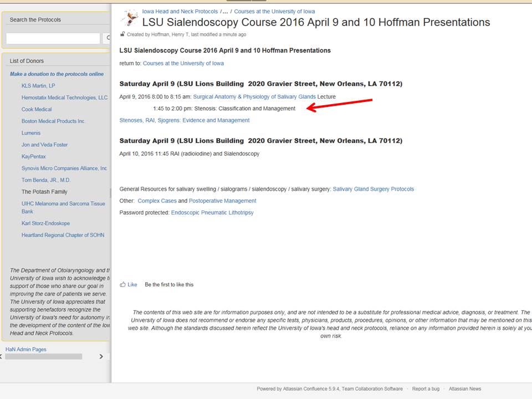The height and width of the screenshot is (399, 532).
Task: Open Stenoses, RAI, Sjogrens link
Action: 184,120
